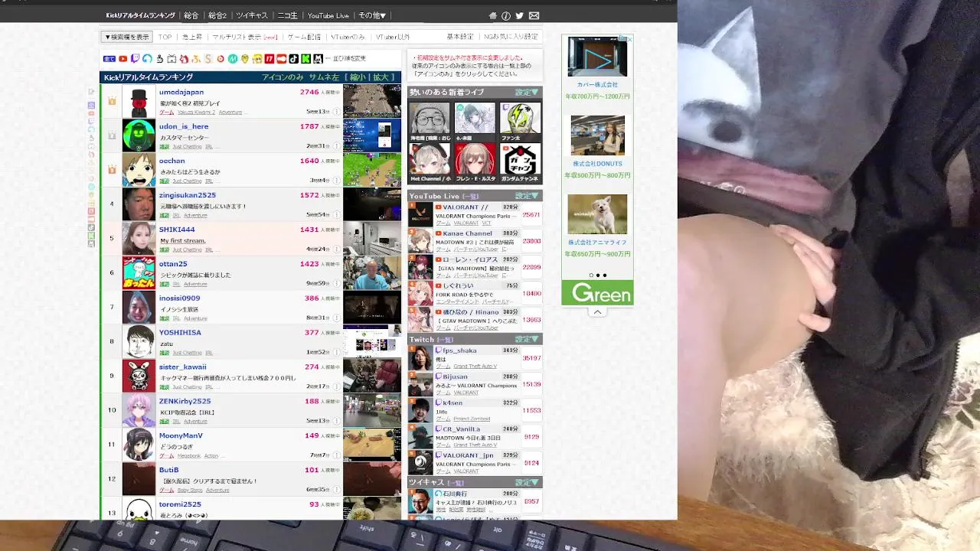This screenshot has width=980, height=551.
Task: Expand ▼検索欄を表示 search panel
Action: (126, 37)
